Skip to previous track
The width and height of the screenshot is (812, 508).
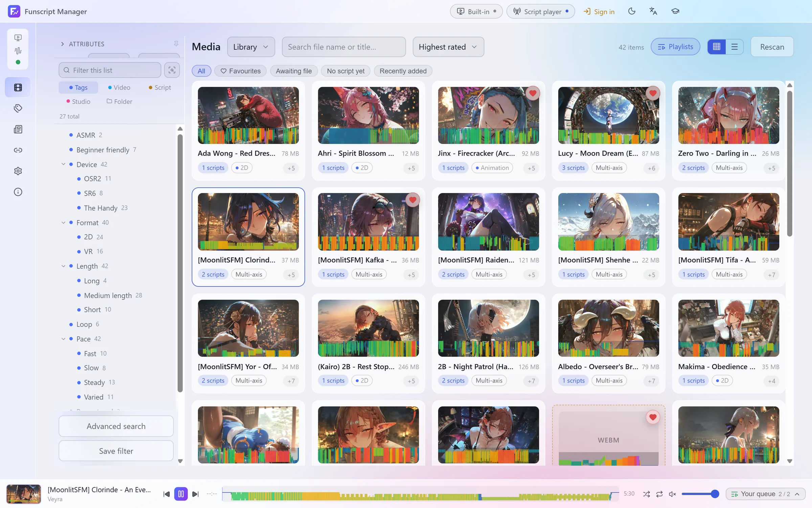click(166, 494)
